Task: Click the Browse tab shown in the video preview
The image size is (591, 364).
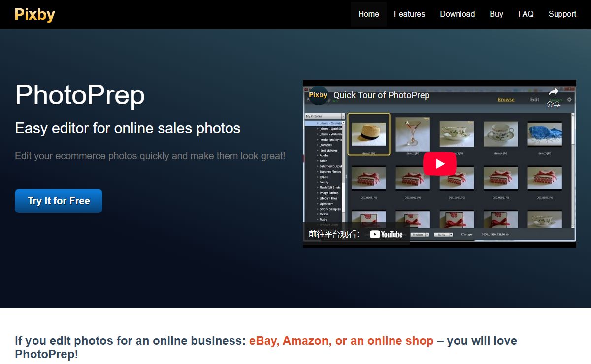Action: [506, 99]
